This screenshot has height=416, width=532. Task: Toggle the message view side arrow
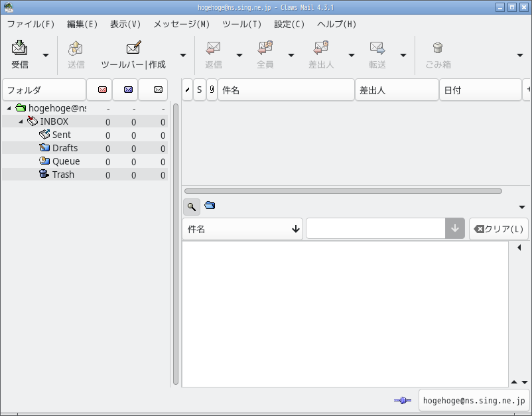[519, 247]
